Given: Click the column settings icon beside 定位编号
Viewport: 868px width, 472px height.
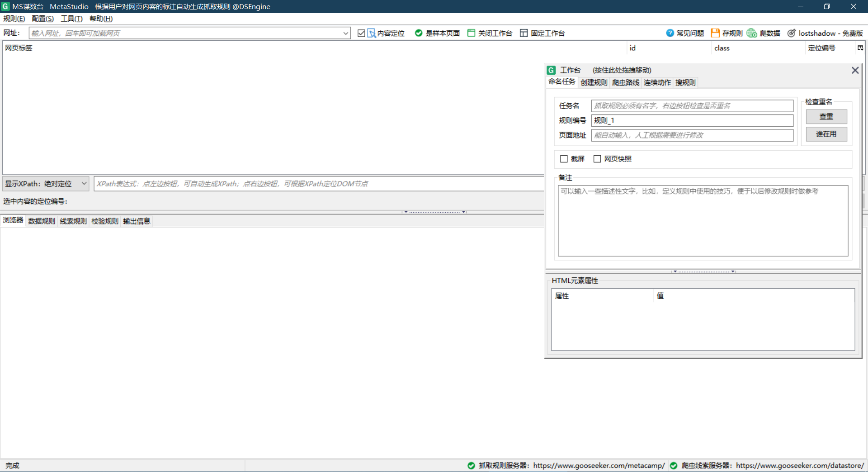Looking at the screenshot, I should [860, 48].
